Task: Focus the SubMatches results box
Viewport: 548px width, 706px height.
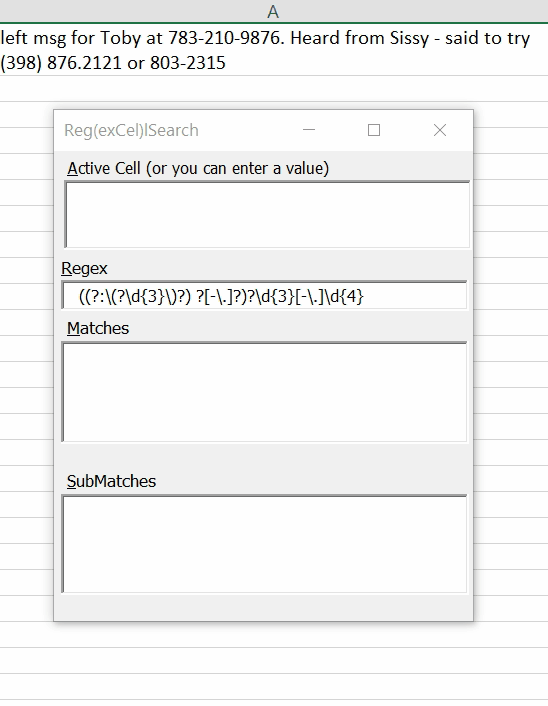Action: [264, 544]
